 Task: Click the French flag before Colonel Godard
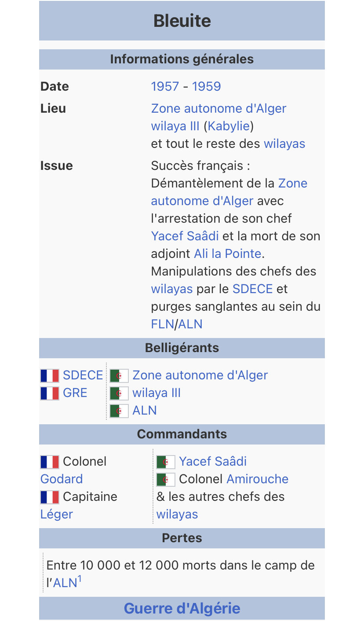tap(50, 462)
